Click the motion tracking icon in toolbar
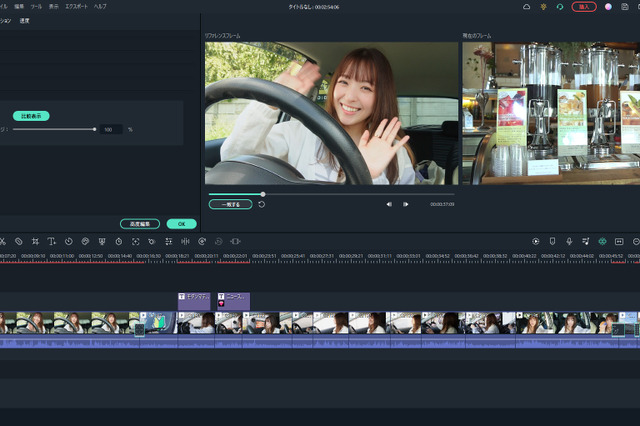640x426 pixels. point(152,242)
